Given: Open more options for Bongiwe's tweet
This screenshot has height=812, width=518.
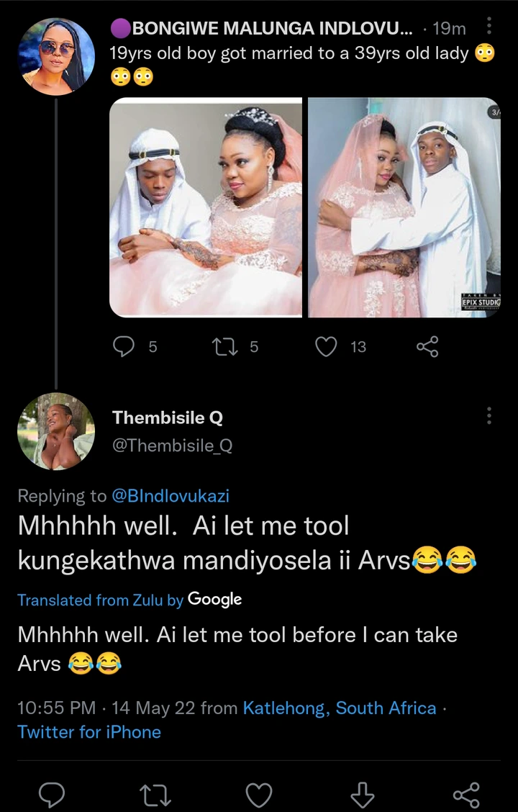Looking at the screenshot, I should [490, 27].
